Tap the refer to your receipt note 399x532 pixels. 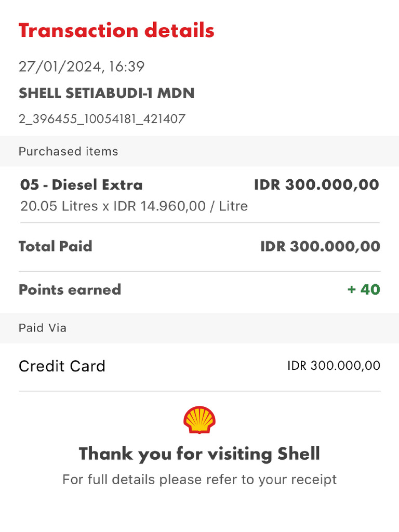click(199, 479)
